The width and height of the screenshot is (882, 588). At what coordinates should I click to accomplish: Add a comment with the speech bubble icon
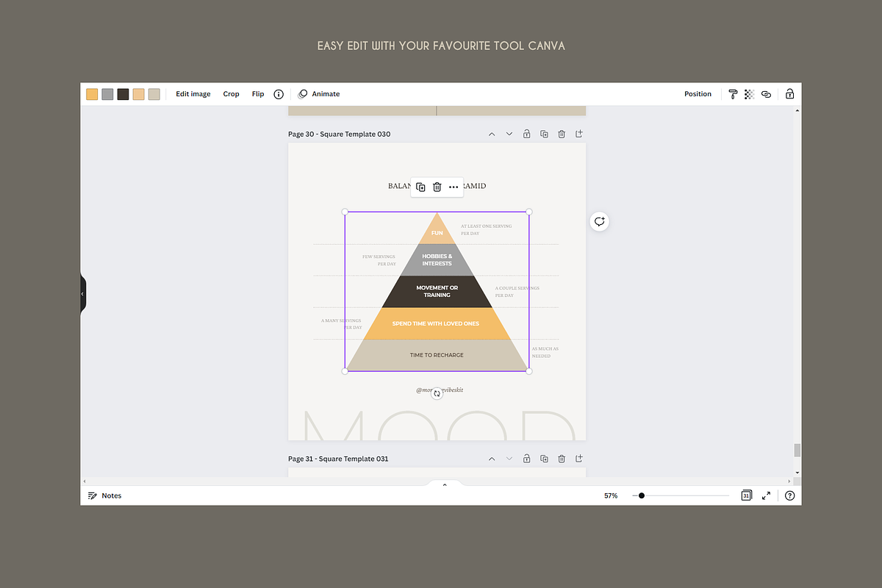coord(600,221)
